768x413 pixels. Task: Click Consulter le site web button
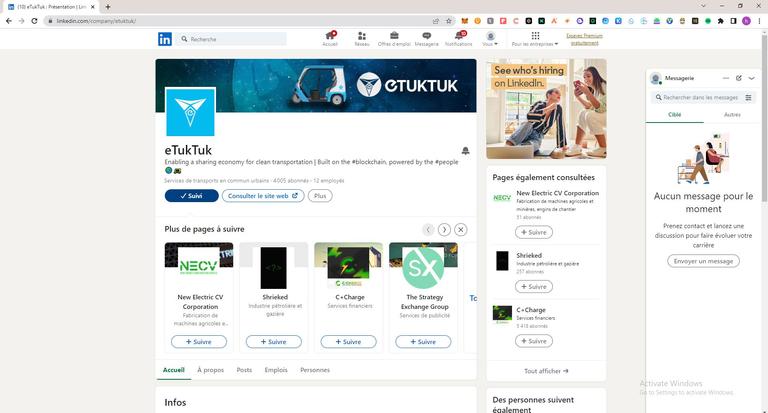click(263, 195)
